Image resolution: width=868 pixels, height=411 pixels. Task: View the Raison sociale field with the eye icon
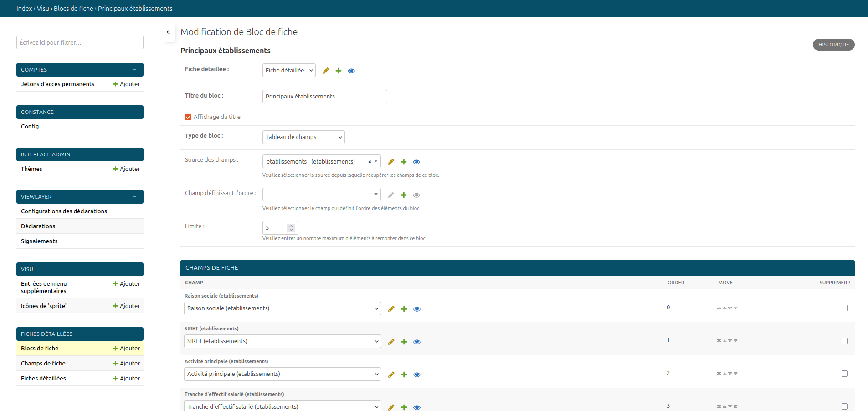[x=417, y=309]
